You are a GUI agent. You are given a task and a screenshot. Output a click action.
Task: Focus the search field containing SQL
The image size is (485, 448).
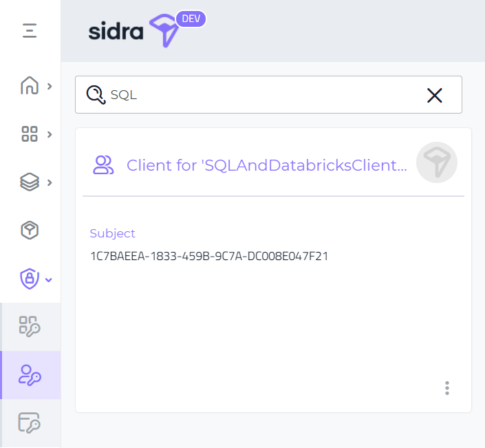point(261,95)
